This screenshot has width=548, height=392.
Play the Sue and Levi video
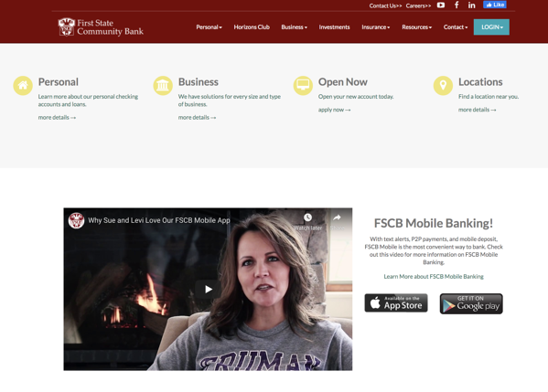[x=209, y=289]
